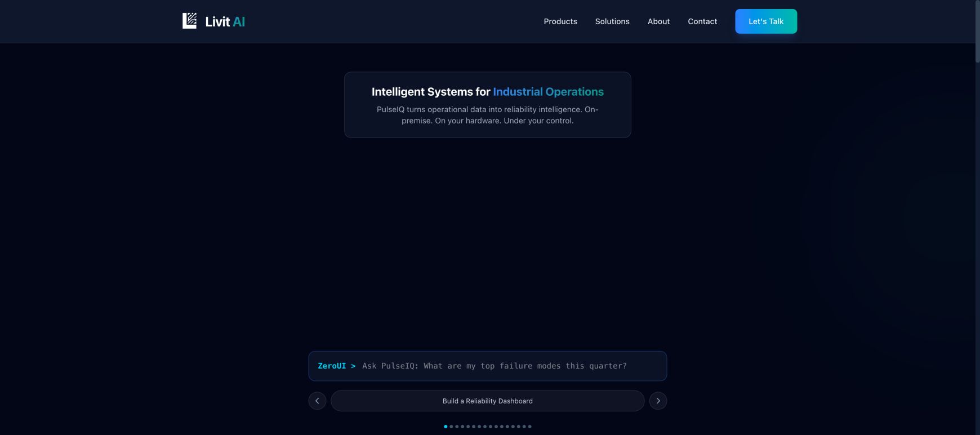Click the Let's Talk button

766,21
